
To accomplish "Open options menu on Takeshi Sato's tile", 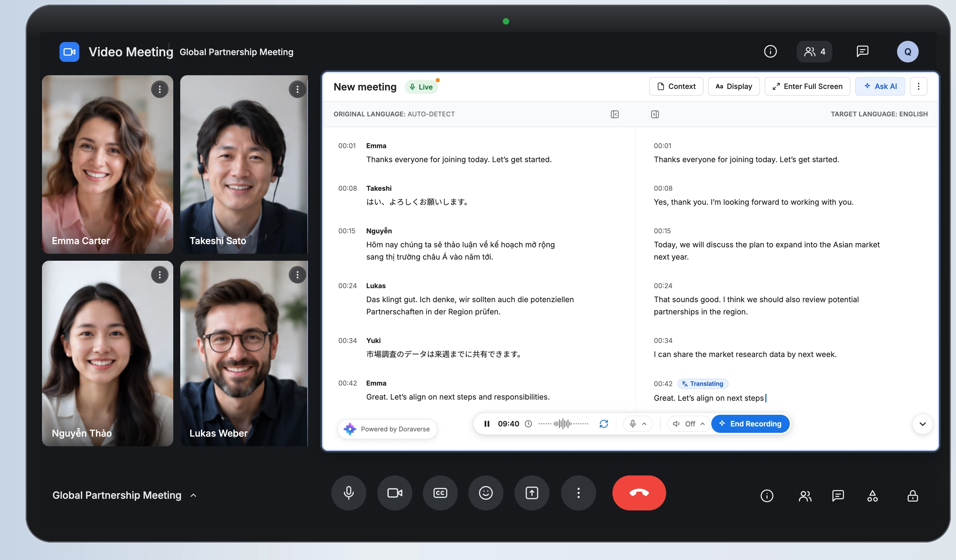I will point(297,90).
